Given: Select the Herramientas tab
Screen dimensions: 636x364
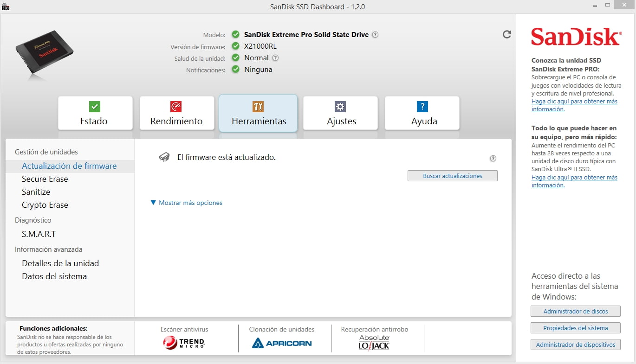Looking at the screenshot, I should point(258,113).
